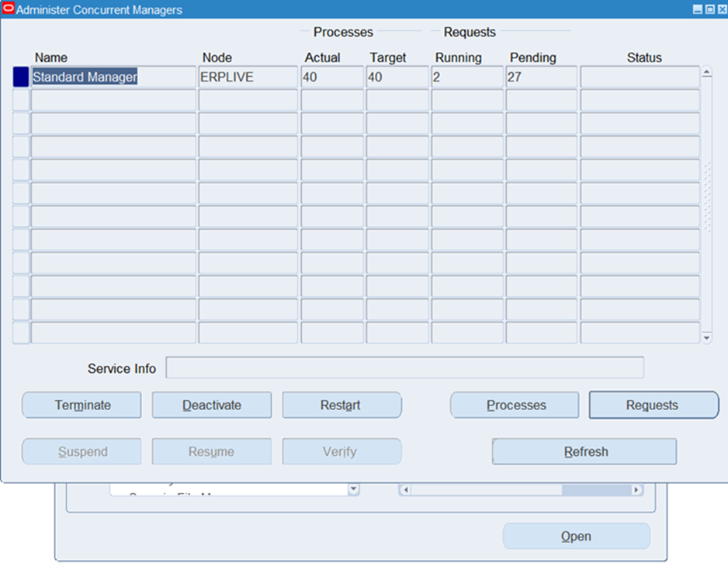Refresh the concurrent managers list
Viewport: 728px width, 567px height.
coord(584,452)
